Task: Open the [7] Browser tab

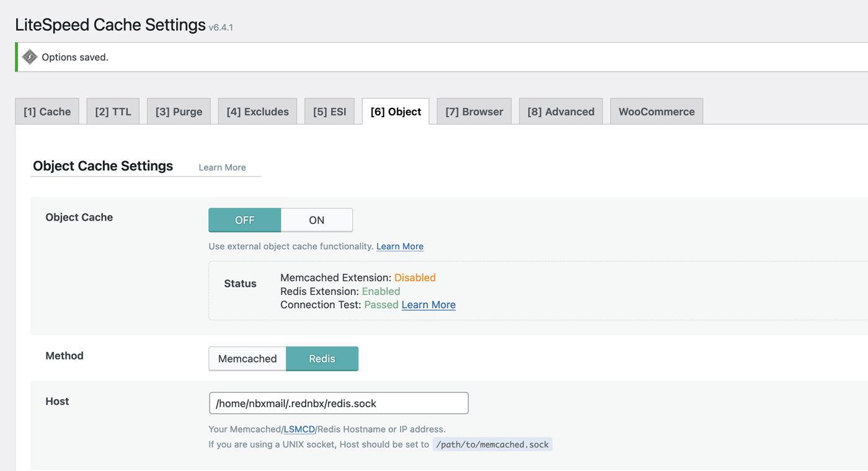Action: pyautogui.click(x=474, y=112)
